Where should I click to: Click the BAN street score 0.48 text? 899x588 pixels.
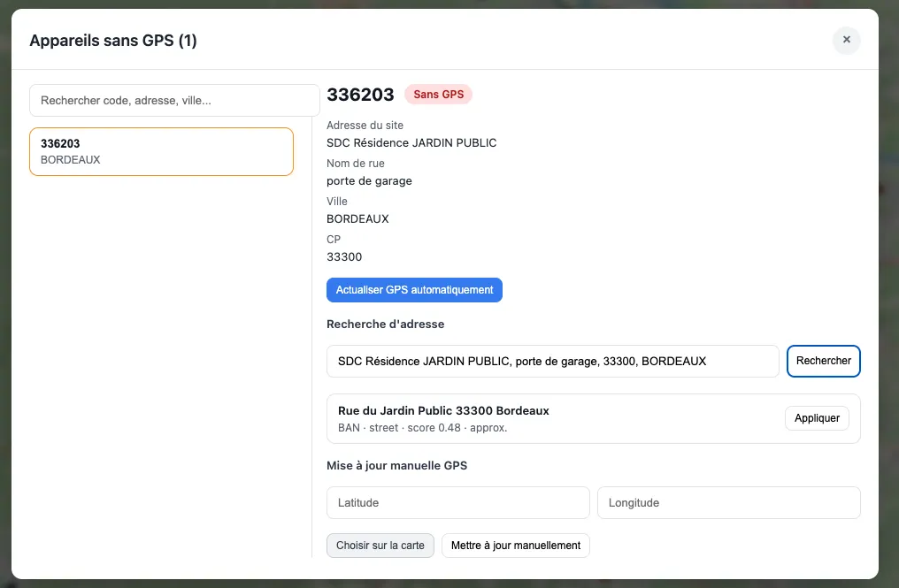422,428
